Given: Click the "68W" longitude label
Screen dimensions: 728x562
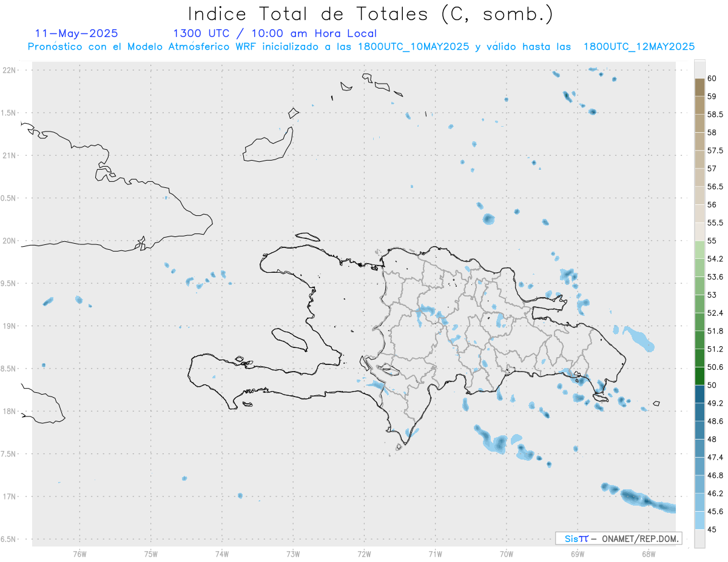Looking at the screenshot, I should tap(648, 554).
